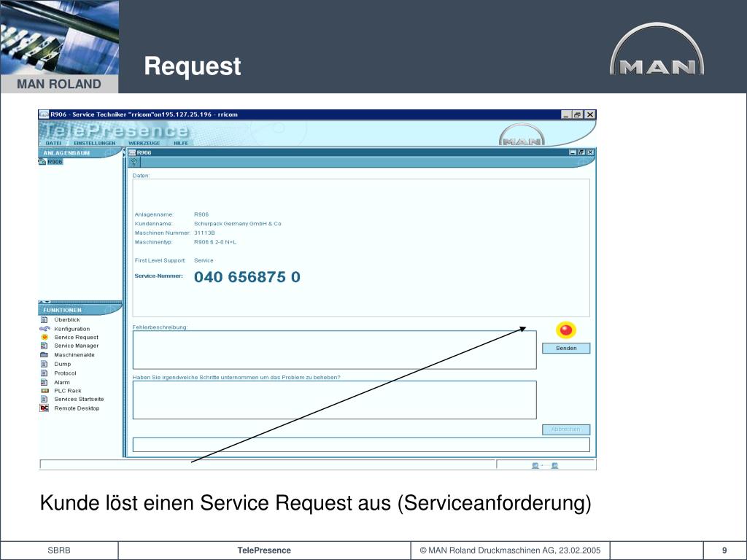Click the MAN logo in TelePresence header

(522, 135)
